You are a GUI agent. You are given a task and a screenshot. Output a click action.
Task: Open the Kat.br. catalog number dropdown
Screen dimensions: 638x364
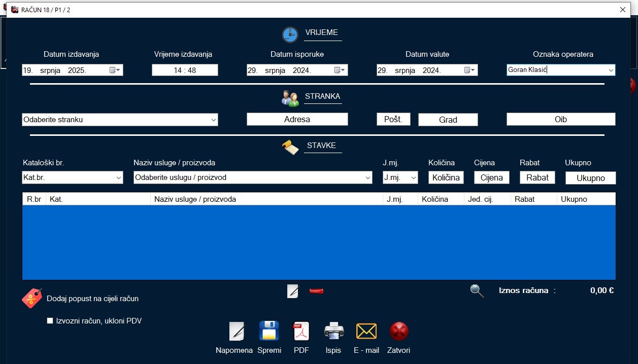pyautogui.click(x=119, y=178)
